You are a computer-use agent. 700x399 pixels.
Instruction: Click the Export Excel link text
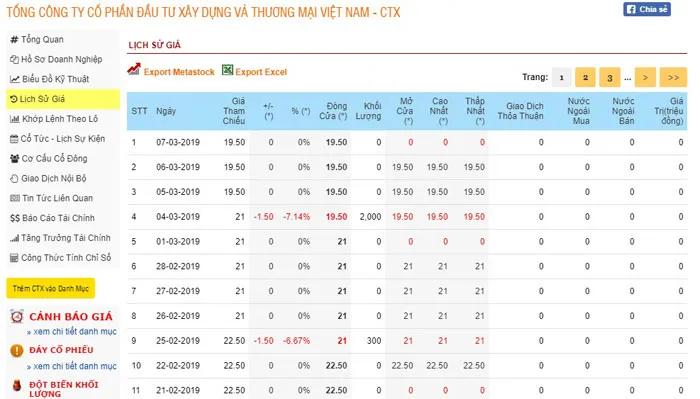tap(261, 72)
